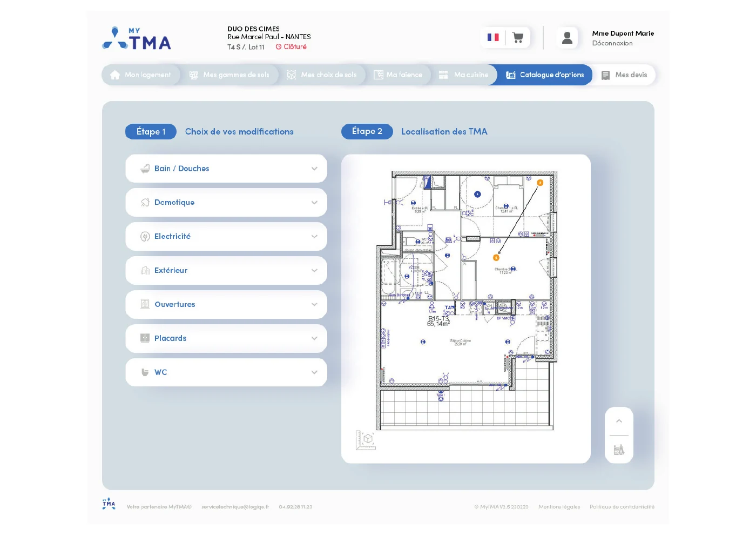Open Mentions légales link
756x535 pixels.
[x=559, y=507]
